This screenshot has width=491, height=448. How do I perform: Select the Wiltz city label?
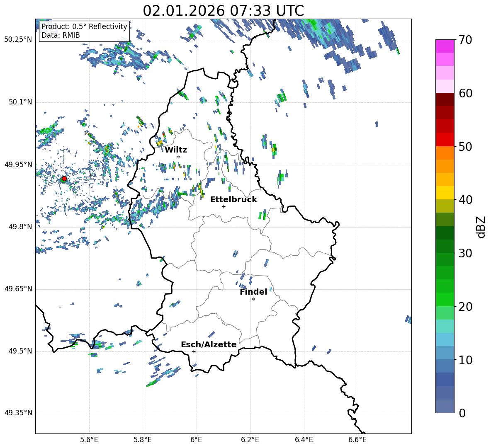point(176,150)
